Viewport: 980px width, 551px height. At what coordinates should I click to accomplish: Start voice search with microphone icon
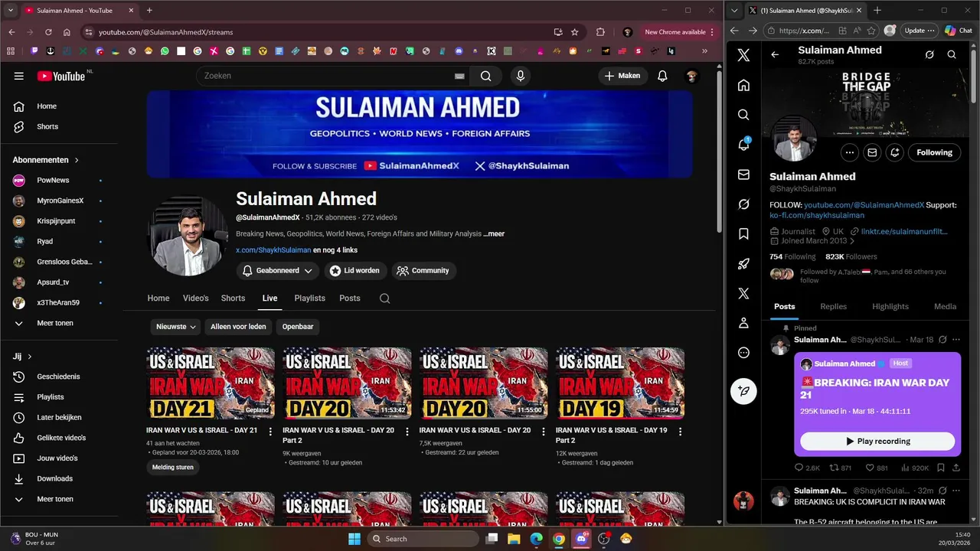click(521, 76)
